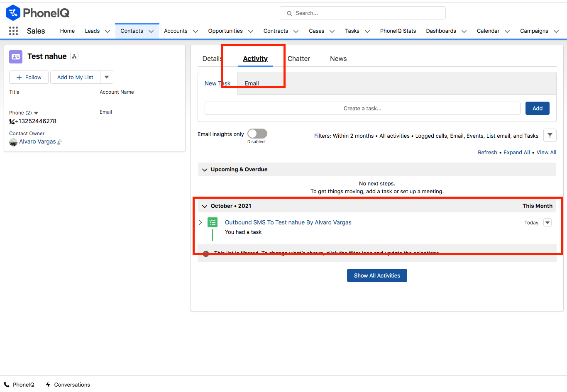
Task: Open the Calendar dropdown chevron
Action: point(507,31)
